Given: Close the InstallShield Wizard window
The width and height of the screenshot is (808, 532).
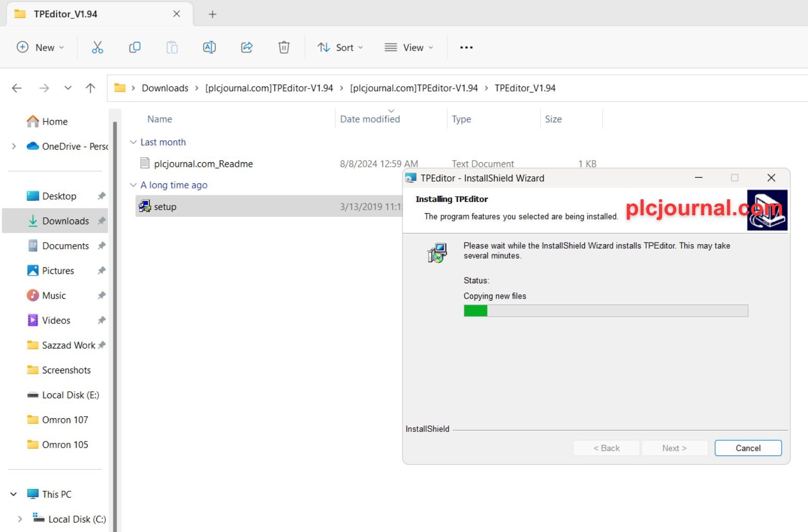Looking at the screenshot, I should (x=771, y=178).
